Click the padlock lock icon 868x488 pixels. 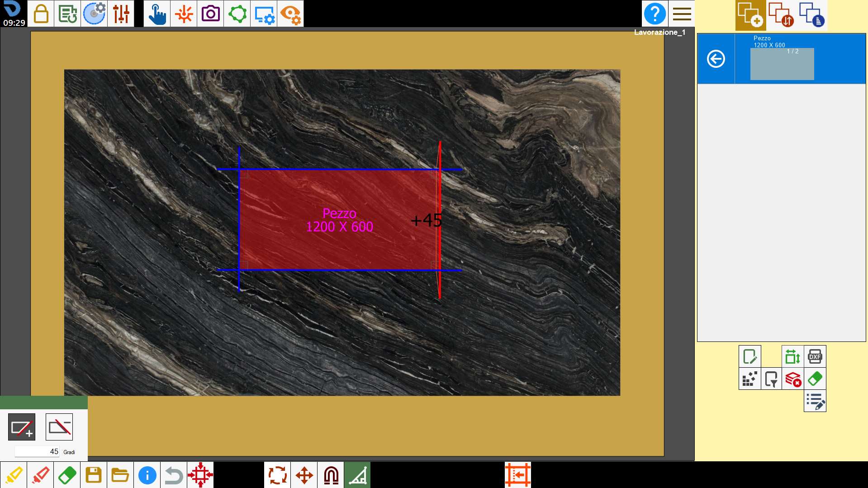41,14
